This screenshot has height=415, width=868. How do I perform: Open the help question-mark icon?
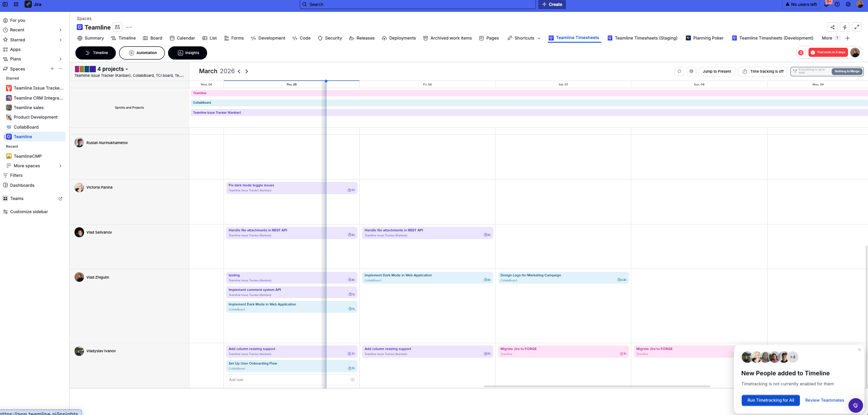point(837,4)
